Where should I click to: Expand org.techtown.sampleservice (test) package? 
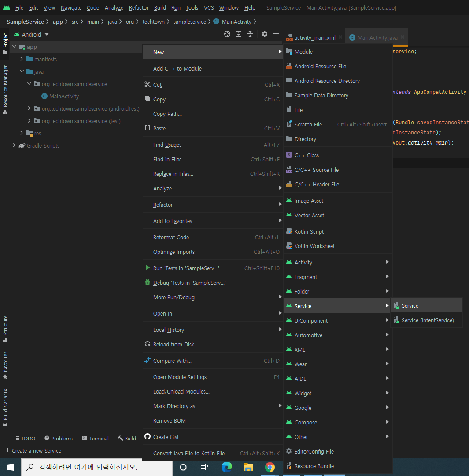(x=29, y=121)
